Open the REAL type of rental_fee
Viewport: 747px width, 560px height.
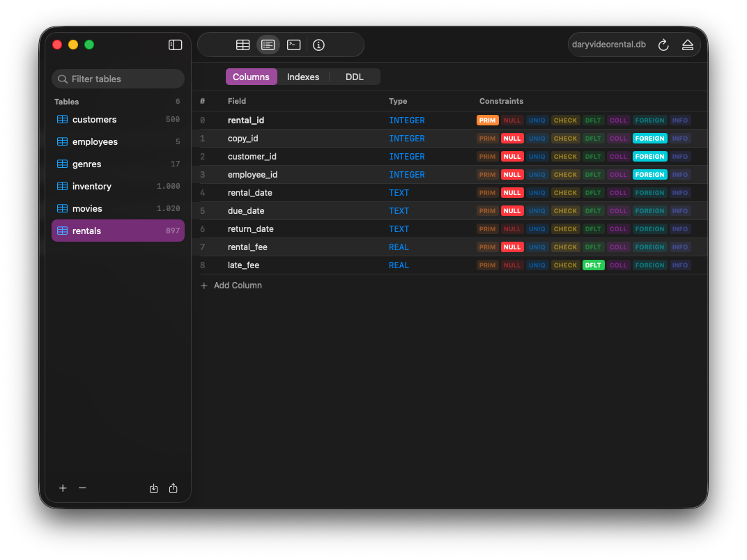[x=399, y=247]
